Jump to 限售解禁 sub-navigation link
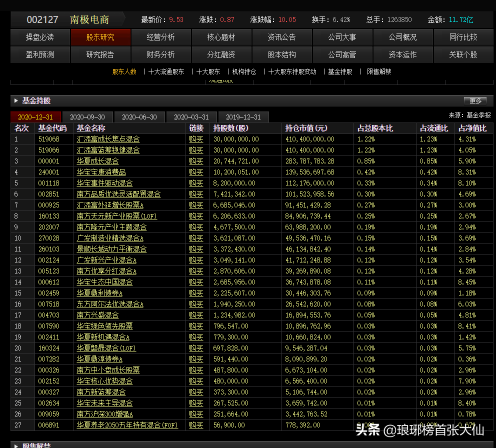496x448 pixels. click(379, 72)
